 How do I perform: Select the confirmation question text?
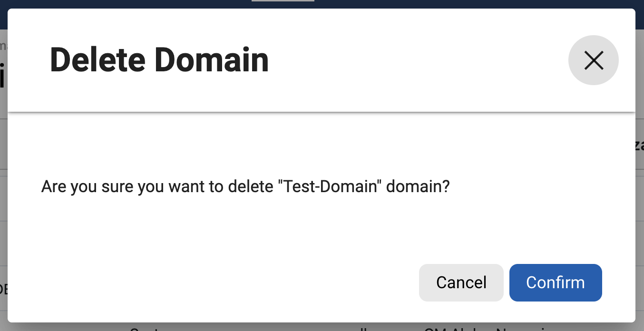click(245, 186)
